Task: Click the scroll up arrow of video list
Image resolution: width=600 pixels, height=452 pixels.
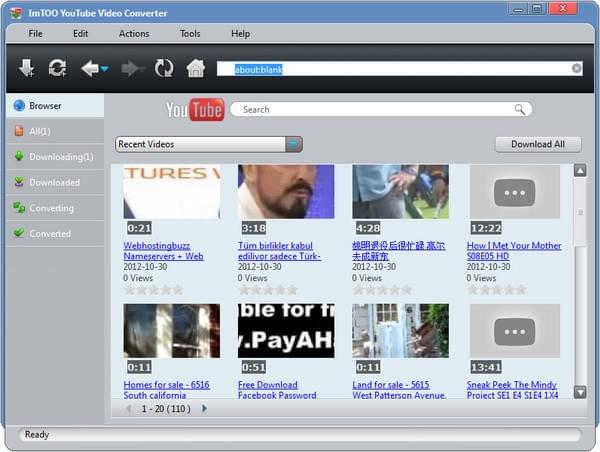Action: [580, 170]
